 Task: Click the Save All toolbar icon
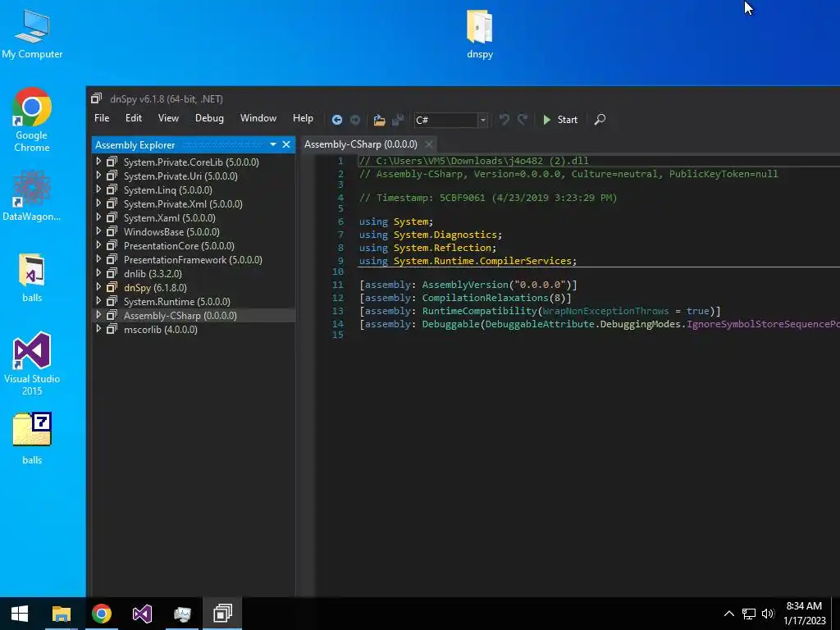tap(398, 120)
